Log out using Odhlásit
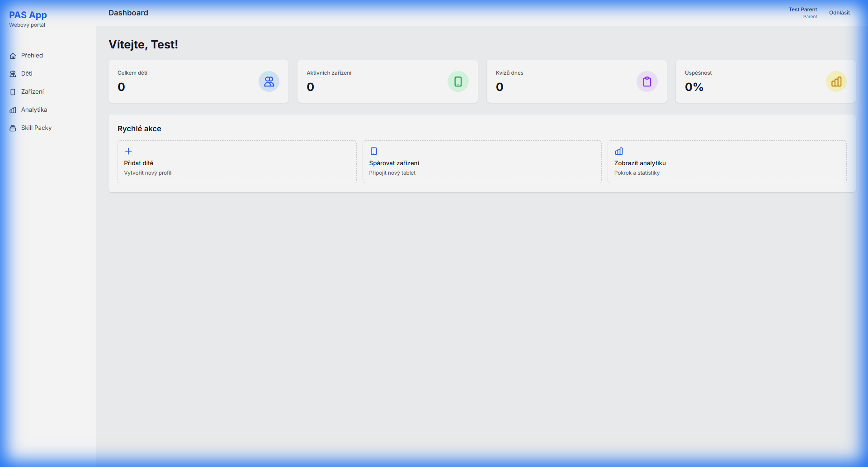This screenshot has height=467, width=868. (839, 13)
